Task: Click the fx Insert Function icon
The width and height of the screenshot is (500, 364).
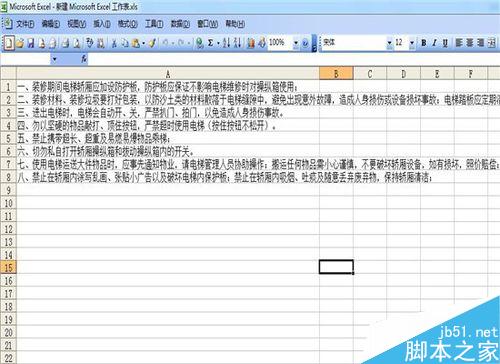Action: pos(84,59)
